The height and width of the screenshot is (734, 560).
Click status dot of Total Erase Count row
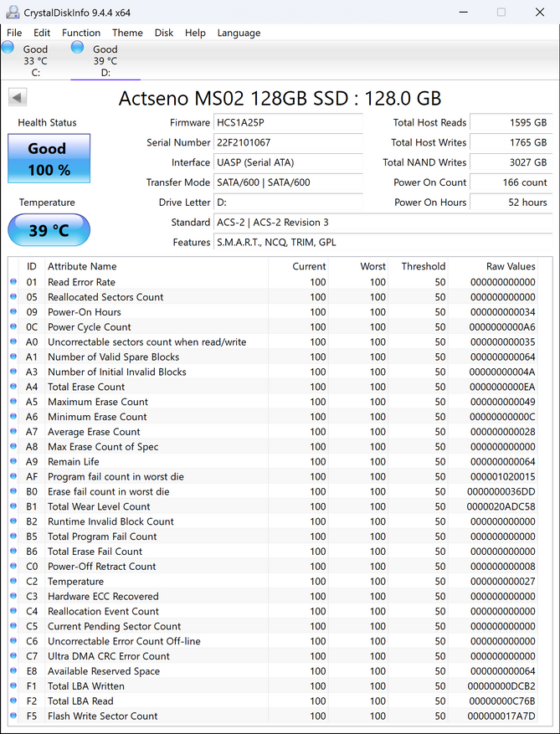pos(13,387)
